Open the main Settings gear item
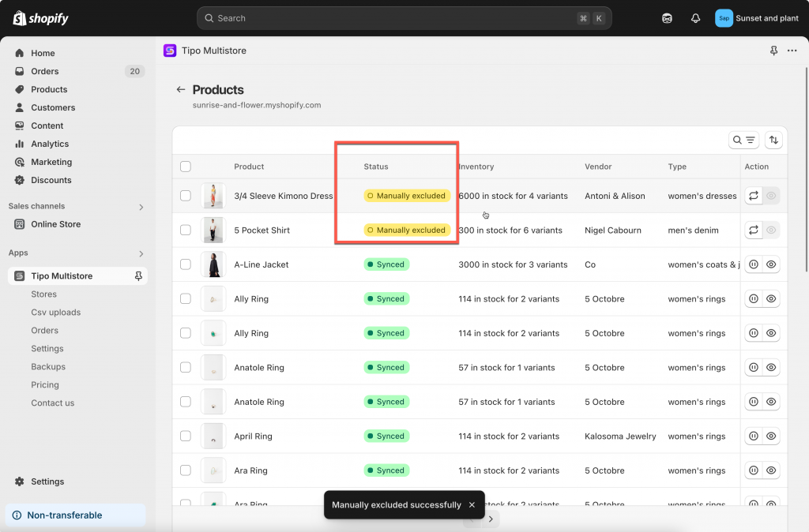This screenshot has height=532, width=809. (x=77, y=481)
